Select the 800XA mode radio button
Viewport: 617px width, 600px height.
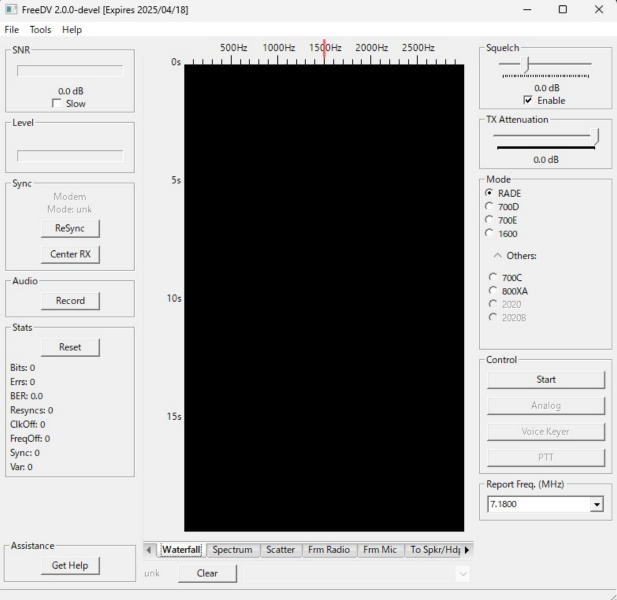[493, 291]
